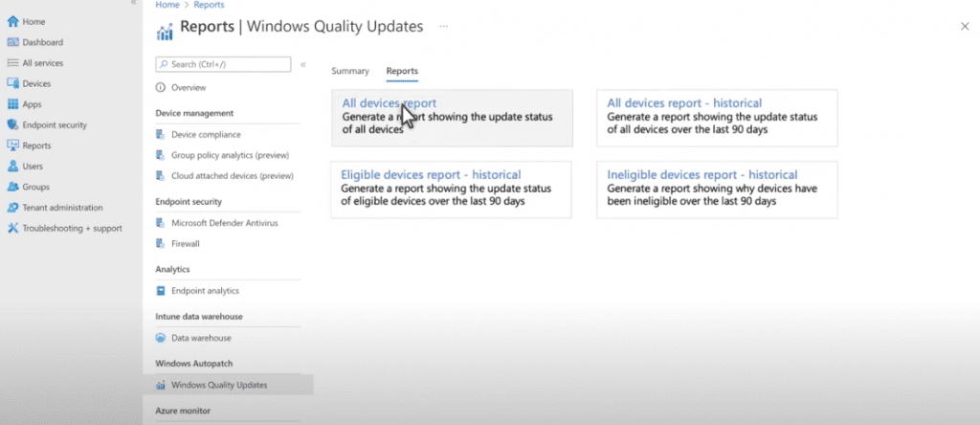Close the Reports blade with X
Screen dimensions: 980x425
point(965,26)
